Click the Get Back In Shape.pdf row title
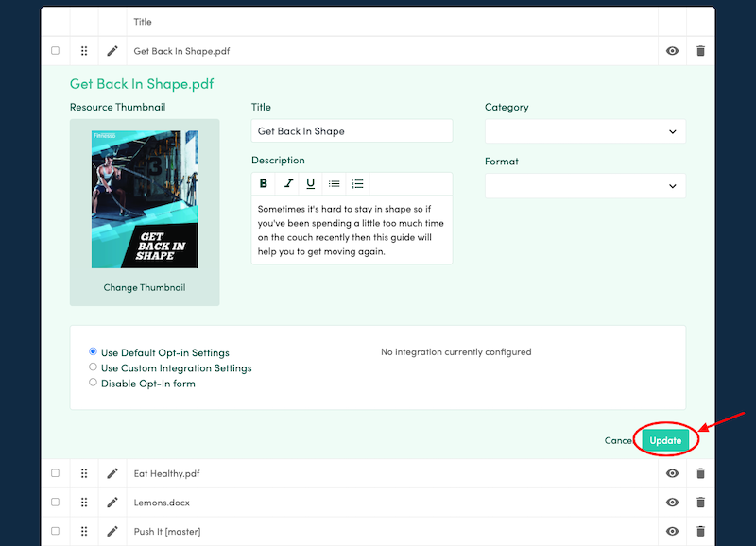The width and height of the screenshot is (756, 546). tap(181, 51)
